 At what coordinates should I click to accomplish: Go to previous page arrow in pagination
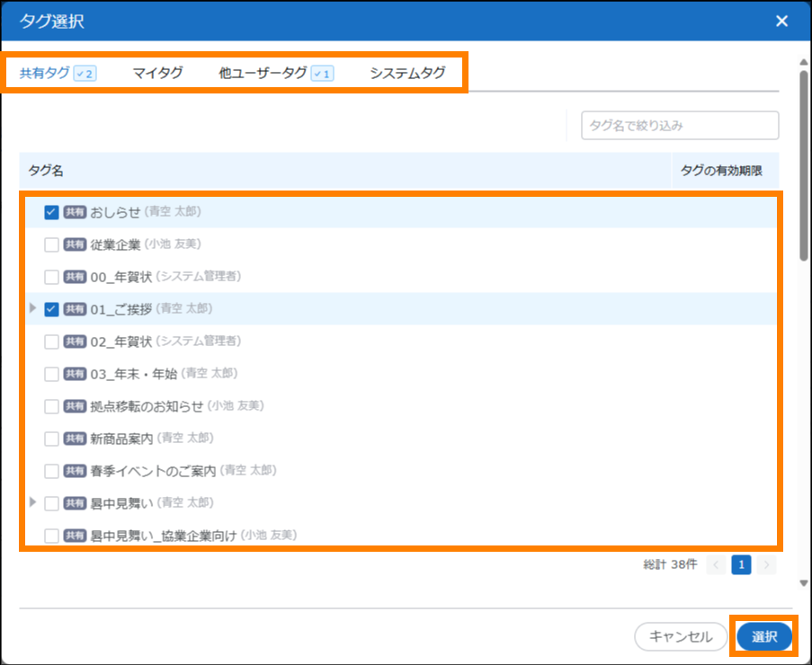pos(716,564)
